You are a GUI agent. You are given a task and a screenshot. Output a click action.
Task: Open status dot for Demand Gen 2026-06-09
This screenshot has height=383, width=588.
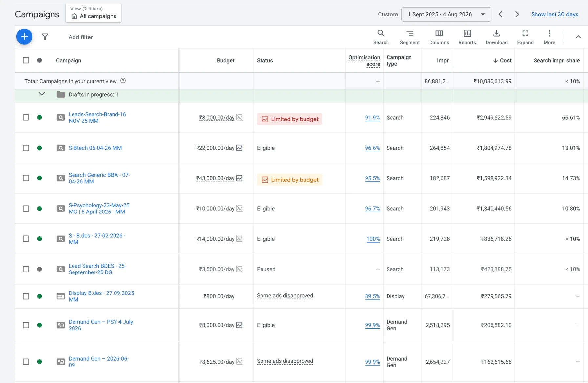click(39, 362)
